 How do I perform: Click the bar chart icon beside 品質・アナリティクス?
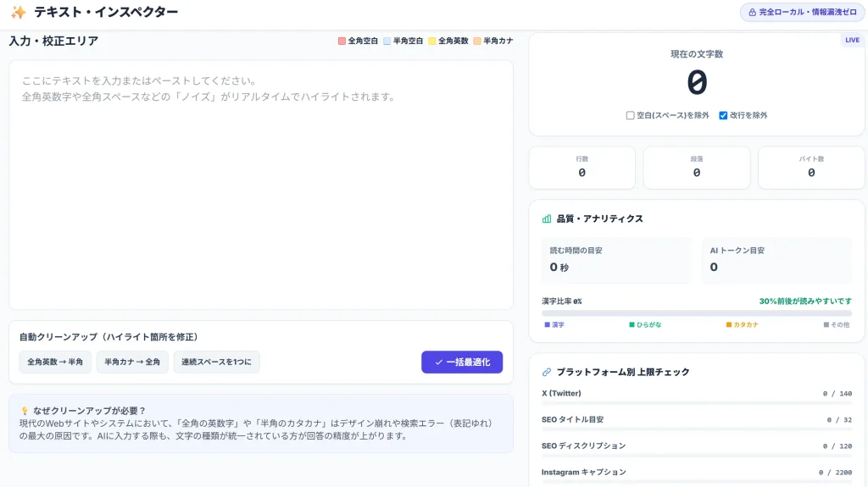547,219
